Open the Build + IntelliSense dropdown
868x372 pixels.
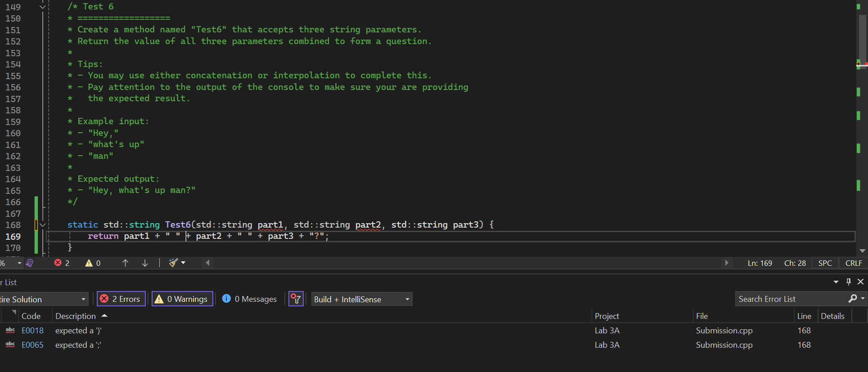(361, 299)
